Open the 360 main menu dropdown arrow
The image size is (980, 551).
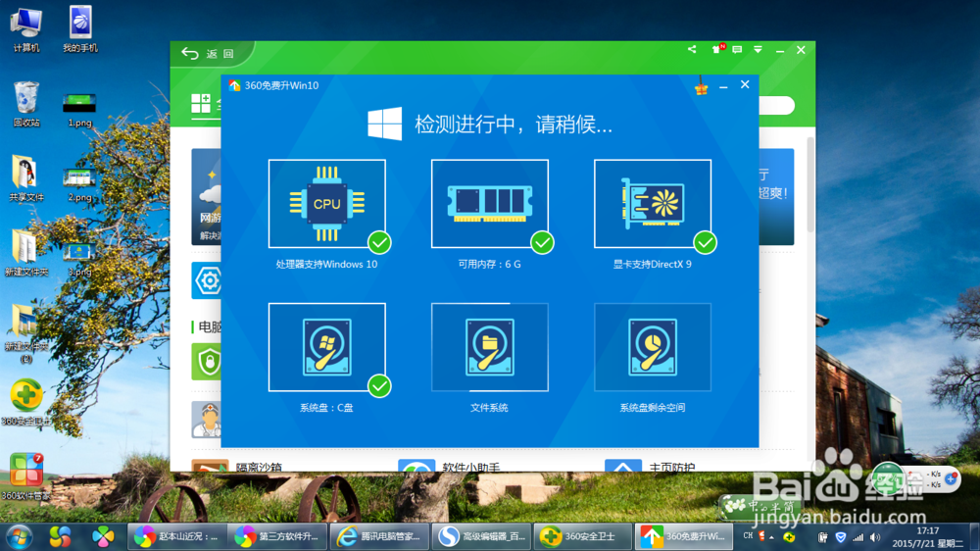tap(758, 49)
